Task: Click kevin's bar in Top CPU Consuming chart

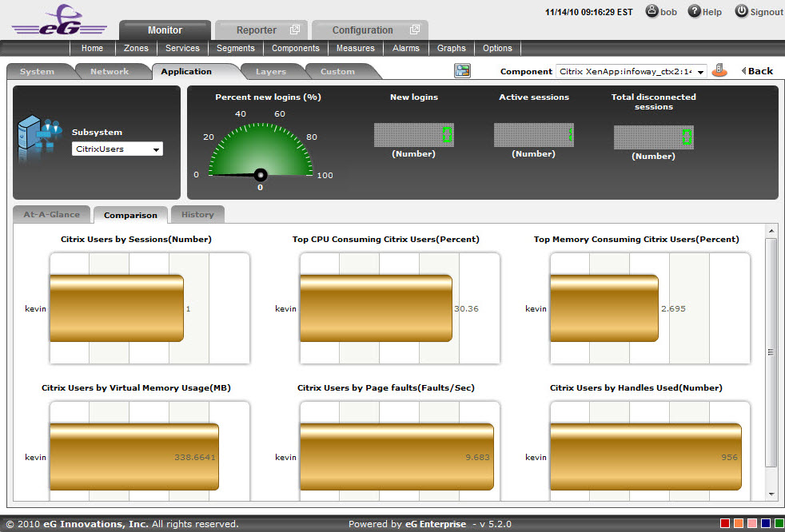Action: (x=376, y=308)
